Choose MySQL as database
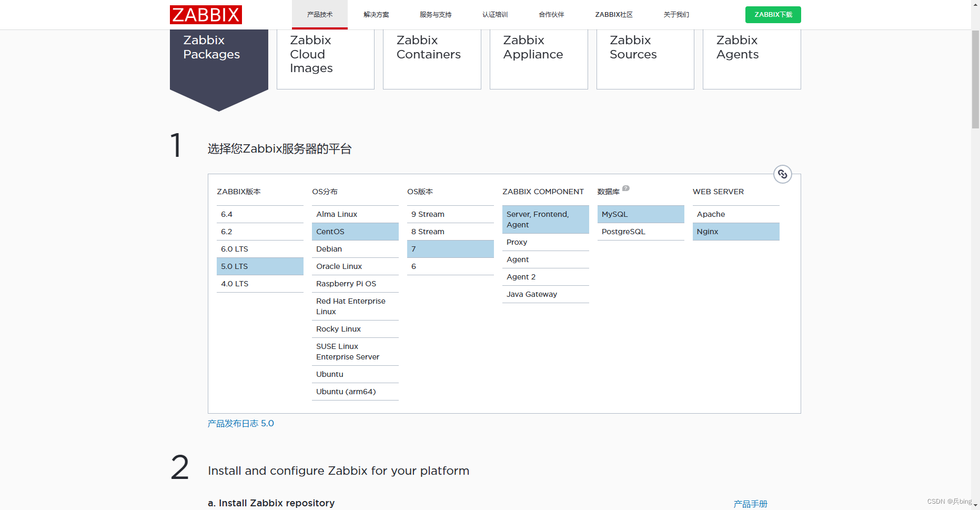 click(641, 214)
